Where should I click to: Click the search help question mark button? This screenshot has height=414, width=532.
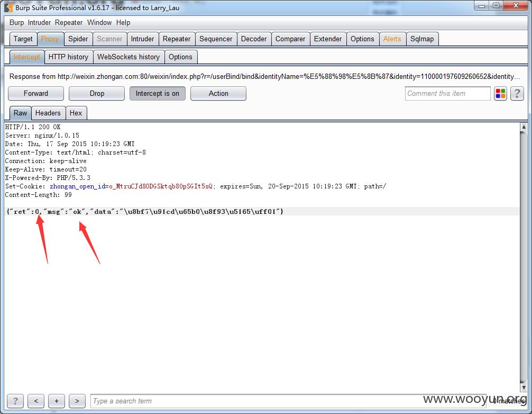coord(15,401)
